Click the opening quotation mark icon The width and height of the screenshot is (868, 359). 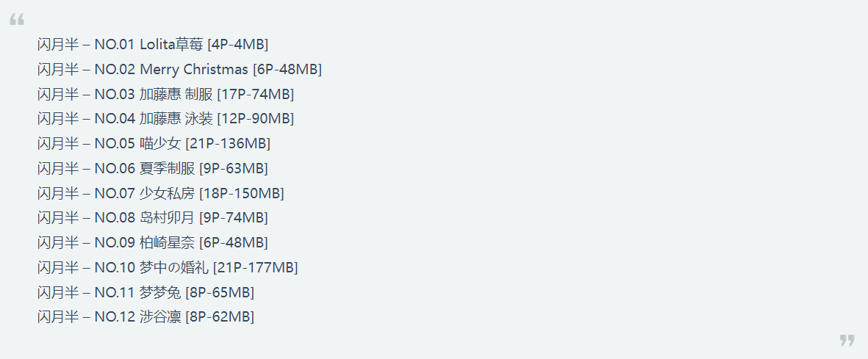[17, 21]
